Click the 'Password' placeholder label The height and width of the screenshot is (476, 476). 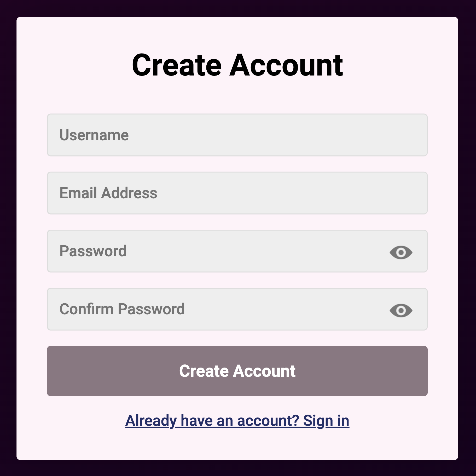point(93,251)
